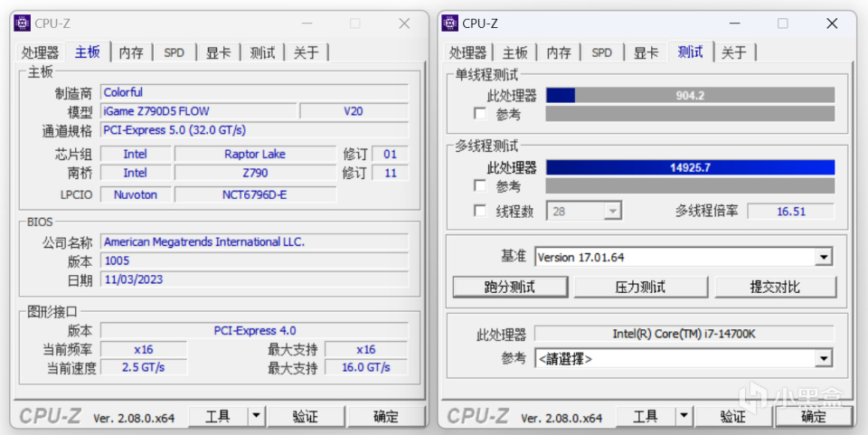Open SPD tab in right window
The height and width of the screenshot is (435, 868).
(602, 52)
